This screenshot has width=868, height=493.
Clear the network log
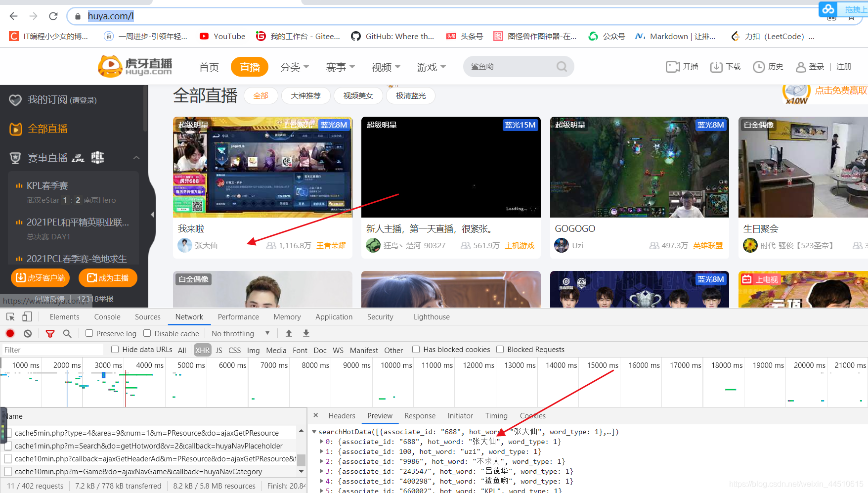[x=28, y=334]
